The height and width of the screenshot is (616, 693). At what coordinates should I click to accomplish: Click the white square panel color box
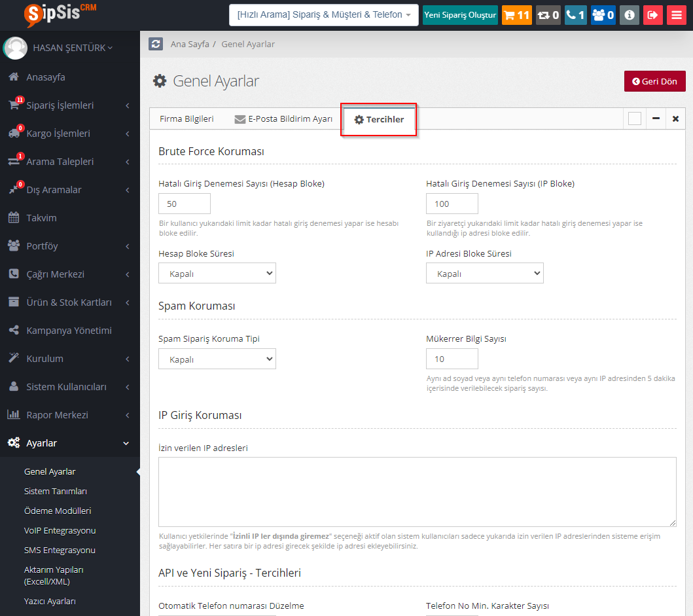pyautogui.click(x=634, y=118)
